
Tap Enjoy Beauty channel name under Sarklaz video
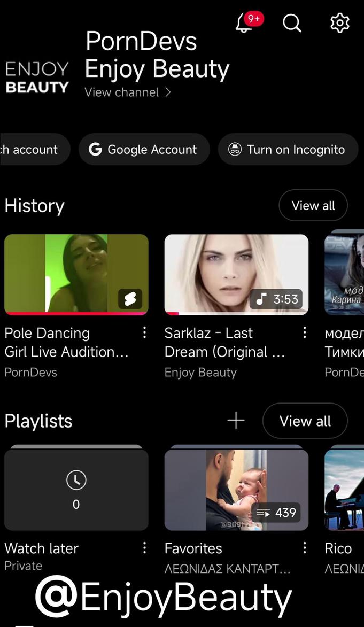pos(200,372)
